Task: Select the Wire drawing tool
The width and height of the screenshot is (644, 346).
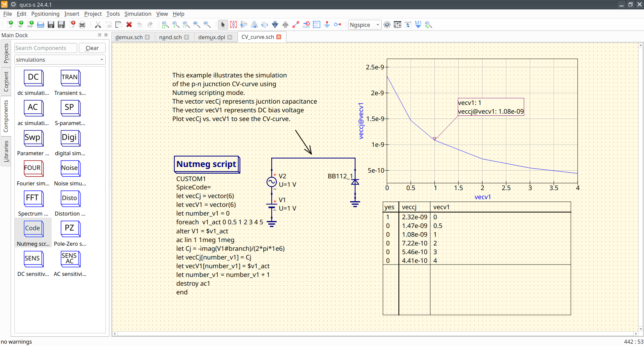Action: [296, 25]
